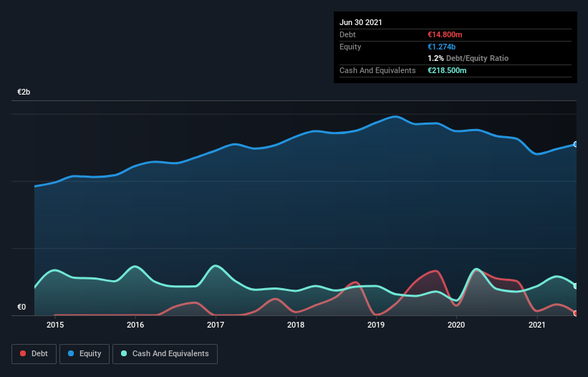Toggle the Debt series legend button
588x377 pixels.
(34, 354)
